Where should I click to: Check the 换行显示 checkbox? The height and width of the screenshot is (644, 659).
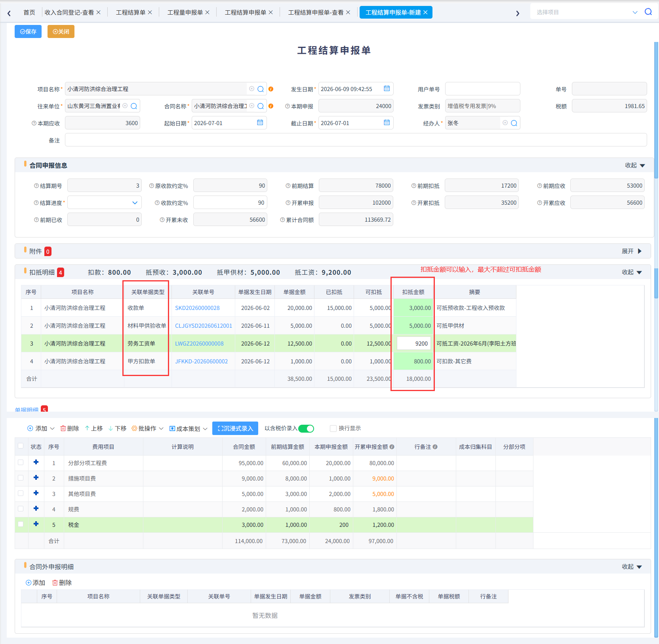[333, 428]
